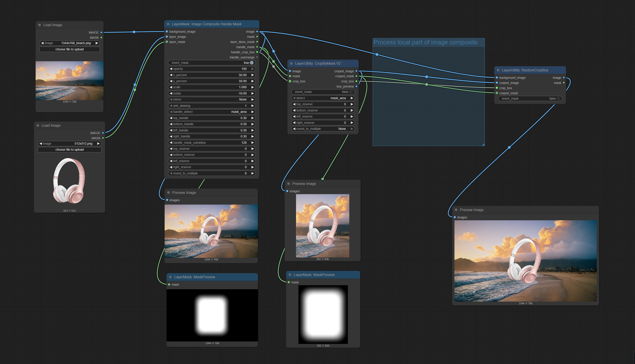Click the croped_image output port of CropByMask
The width and height of the screenshot is (635, 364).
[356, 71]
